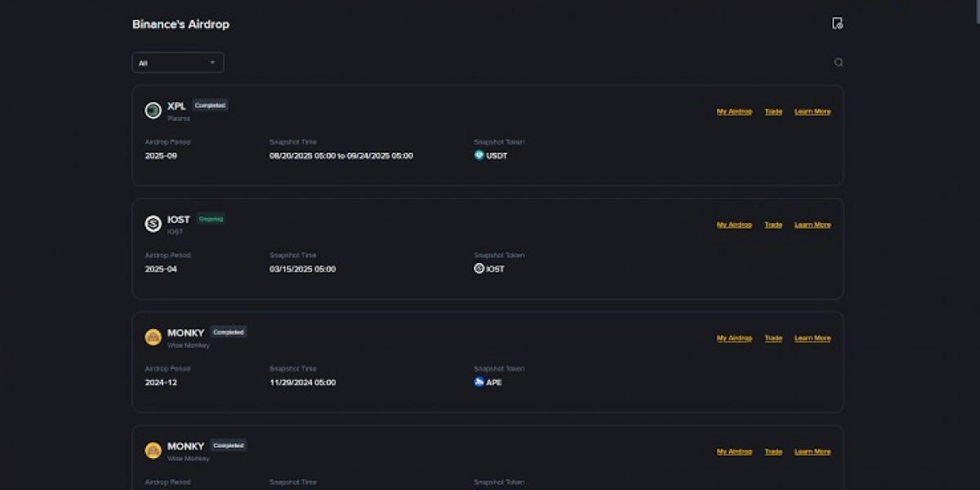Viewport: 980px width, 490px height.
Task: Click the Ongoing badge next to IOST
Action: (x=211, y=219)
